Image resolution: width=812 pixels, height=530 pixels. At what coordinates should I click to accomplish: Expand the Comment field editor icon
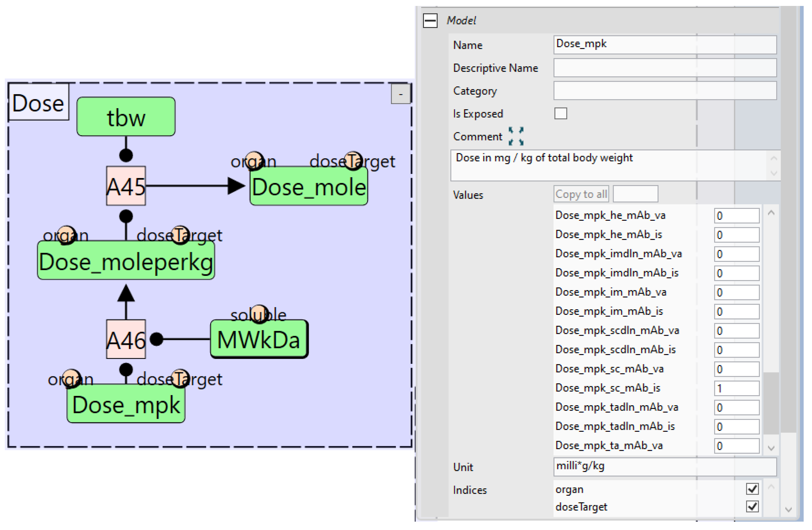[x=515, y=136]
